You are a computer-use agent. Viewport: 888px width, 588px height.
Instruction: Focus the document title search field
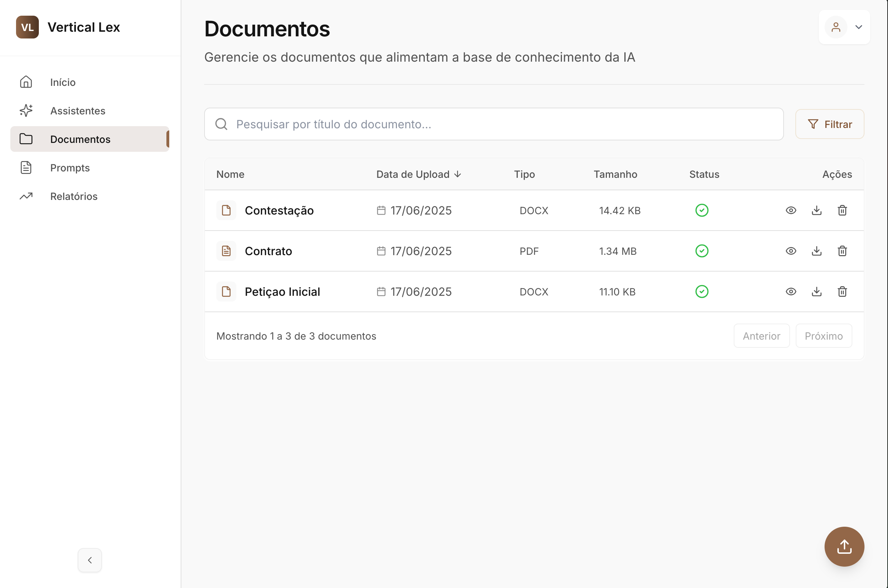coord(494,124)
